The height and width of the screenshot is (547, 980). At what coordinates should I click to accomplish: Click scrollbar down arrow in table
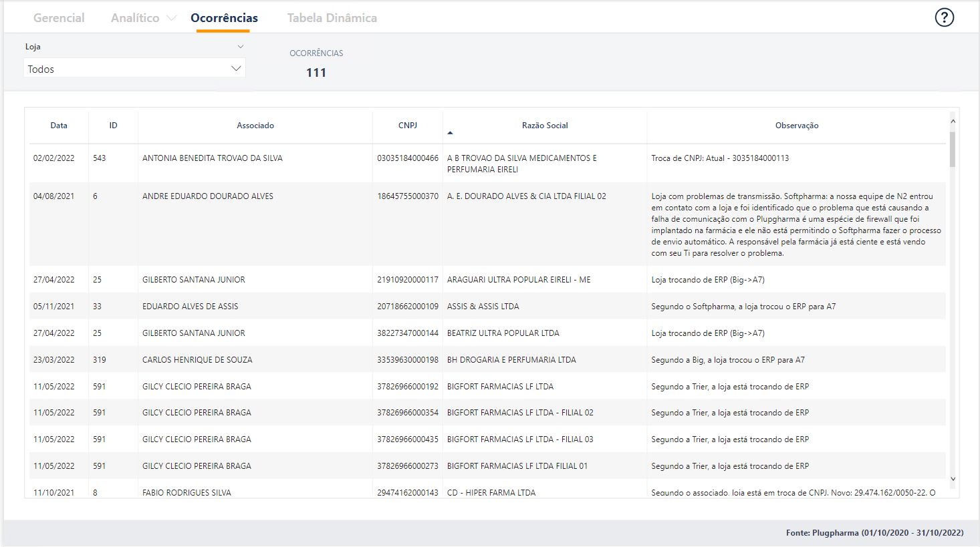953,479
